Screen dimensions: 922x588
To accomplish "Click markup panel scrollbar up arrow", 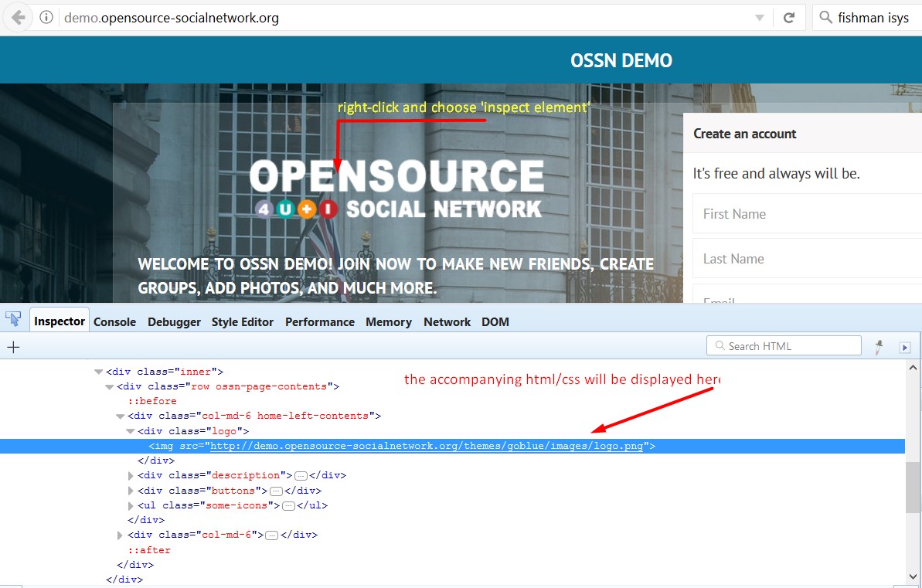I will click(913, 368).
